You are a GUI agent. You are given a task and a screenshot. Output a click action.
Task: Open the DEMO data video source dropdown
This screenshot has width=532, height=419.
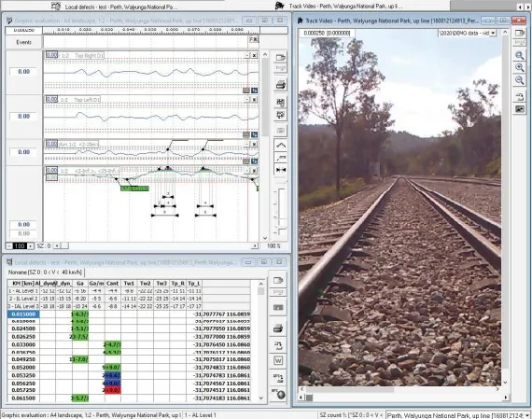pyautogui.click(x=493, y=33)
